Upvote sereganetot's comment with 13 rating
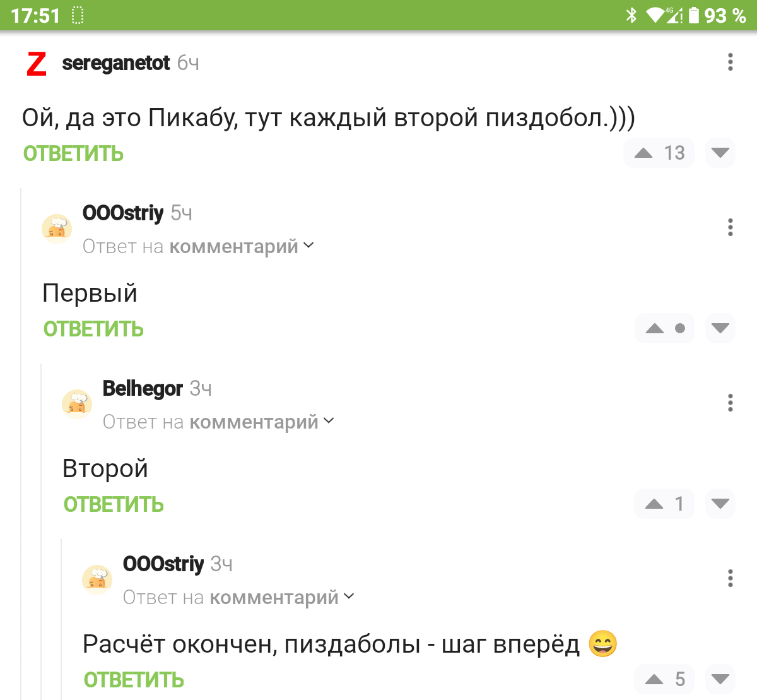757x700 pixels. point(643,153)
